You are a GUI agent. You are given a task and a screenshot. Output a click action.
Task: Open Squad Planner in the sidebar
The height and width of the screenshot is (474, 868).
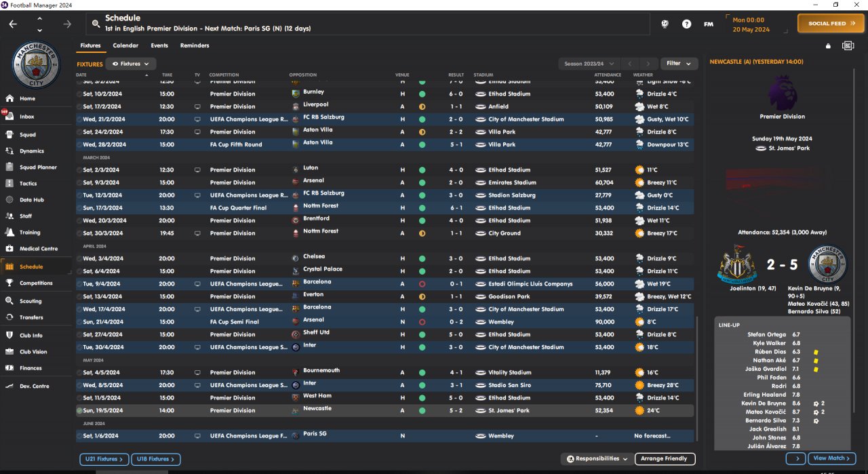pos(38,167)
